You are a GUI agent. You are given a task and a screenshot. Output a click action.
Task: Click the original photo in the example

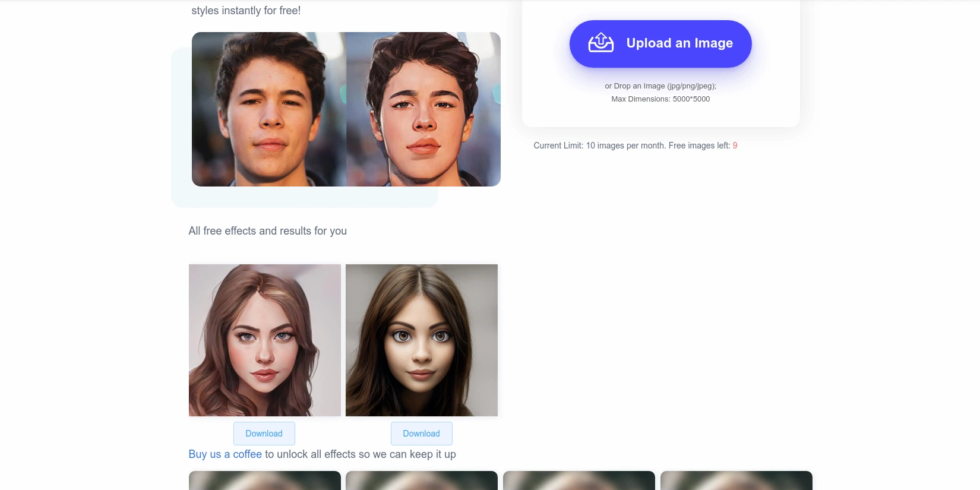pyautogui.click(x=269, y=109)
